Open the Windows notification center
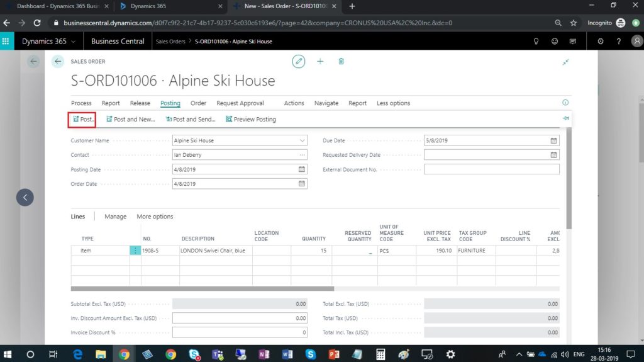This screenshot has width=644, height=362. point(630,354)
